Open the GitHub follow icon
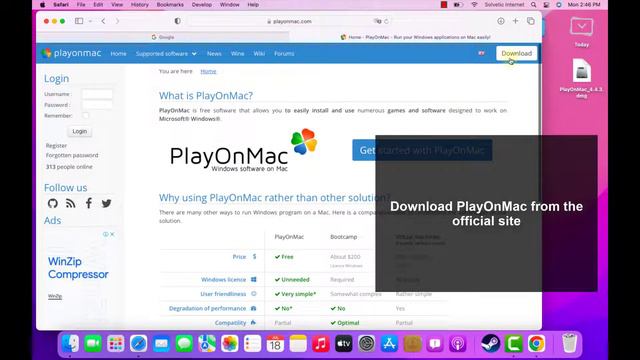Image resolution: width=640 pixels, height=360 pixels. pyautogui.click(x=53, y=203)
